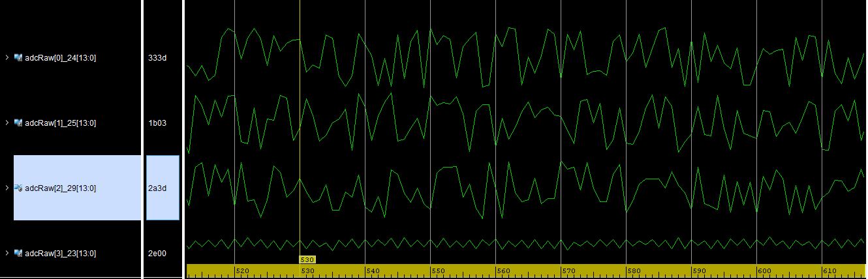Click time ruler at tick 580
The image size is (868, 279).
[x=634, y=271]
